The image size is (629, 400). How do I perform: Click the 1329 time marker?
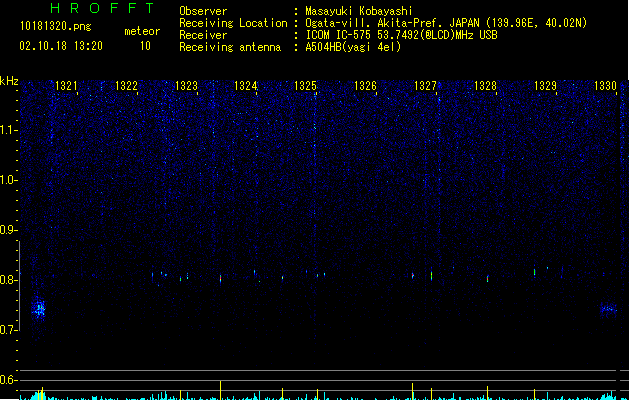(546, 86)
